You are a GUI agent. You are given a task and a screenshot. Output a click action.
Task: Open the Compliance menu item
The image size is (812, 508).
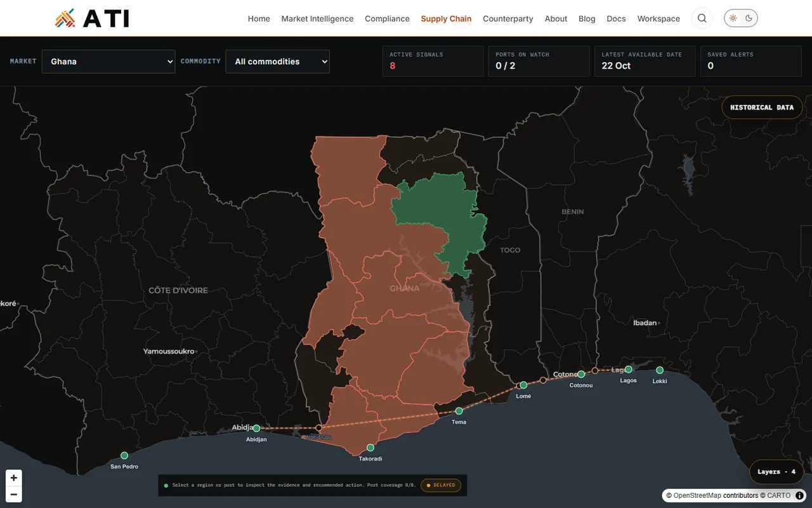tap(387, 18)
